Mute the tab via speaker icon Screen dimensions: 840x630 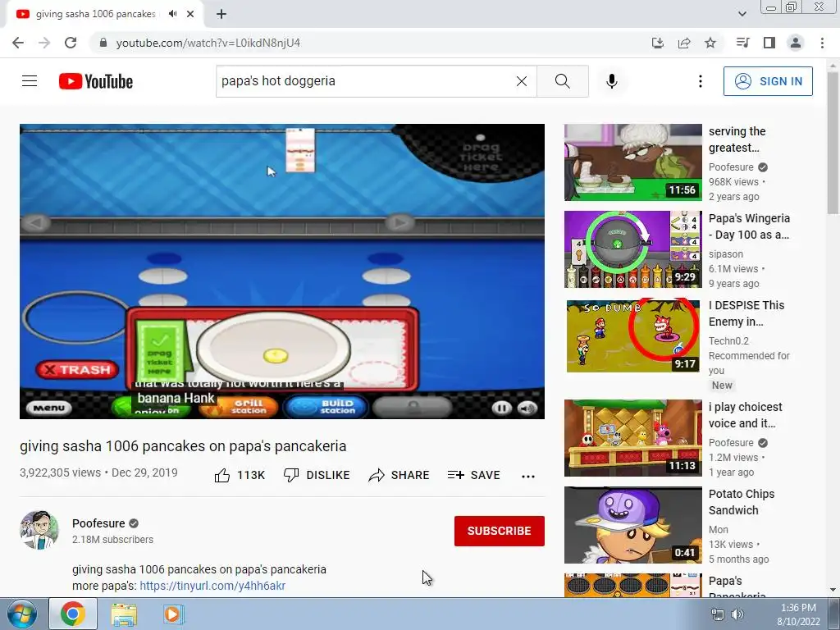(172, 14)
